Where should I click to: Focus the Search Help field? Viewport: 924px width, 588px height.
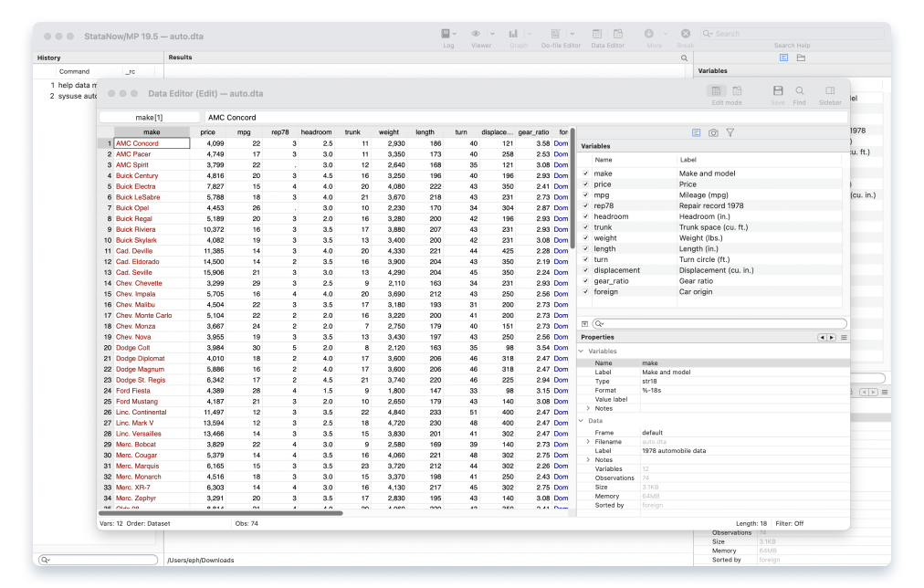point(792,34)
